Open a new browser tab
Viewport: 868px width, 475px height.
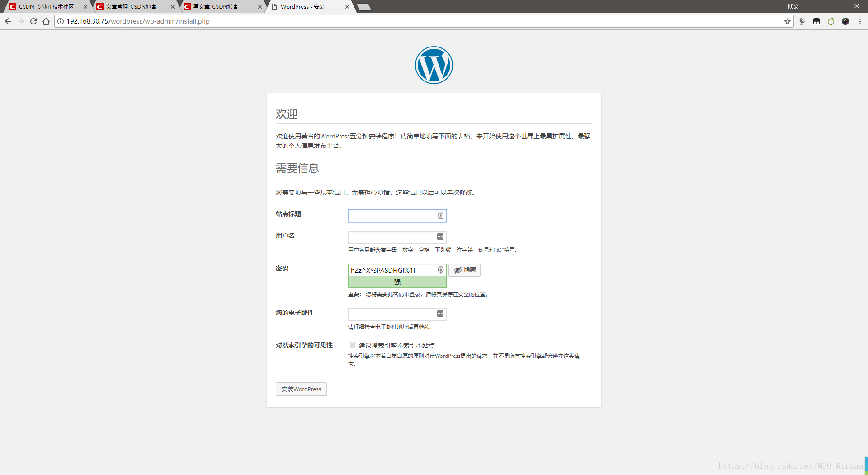[x=364, y=7]
